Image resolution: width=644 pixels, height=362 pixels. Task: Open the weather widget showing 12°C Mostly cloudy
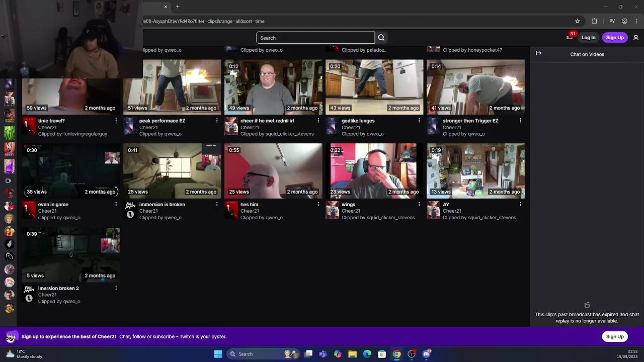point(24,354)
